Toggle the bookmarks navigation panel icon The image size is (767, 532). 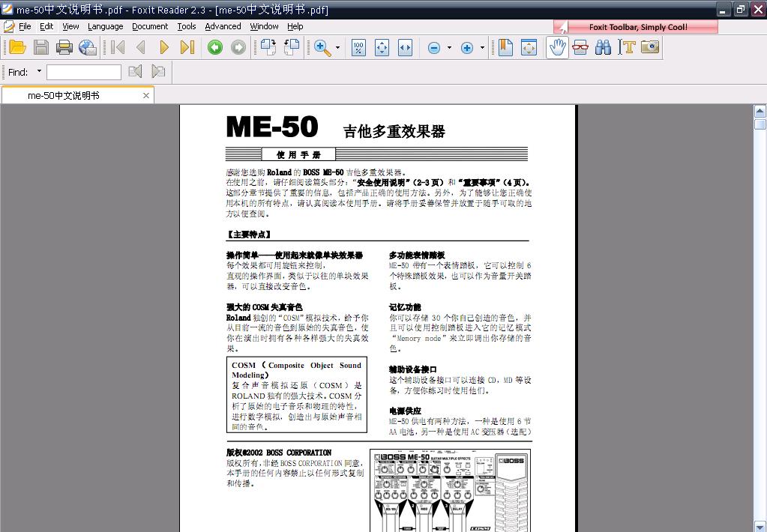pyautogui.click(x=505, y=47)
